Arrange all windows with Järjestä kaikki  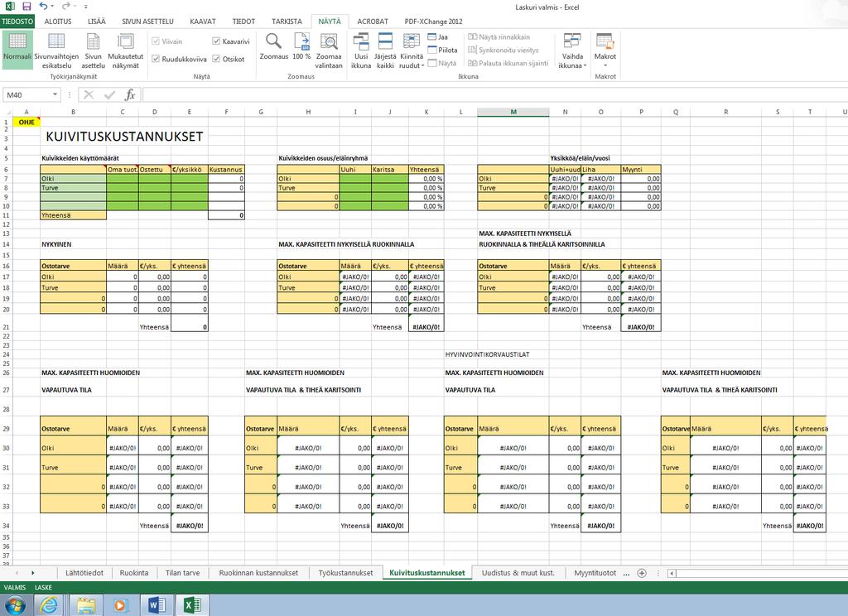pos(385,50)
